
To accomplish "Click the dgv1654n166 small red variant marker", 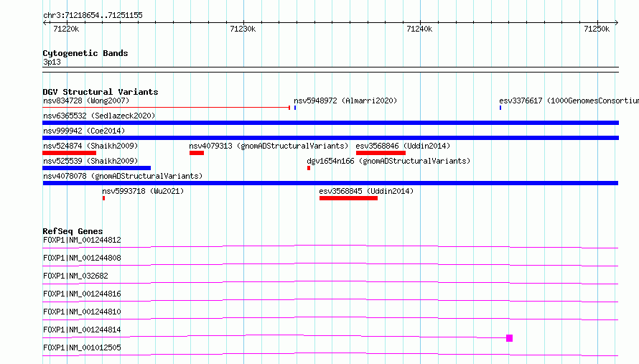I will 309,168.
